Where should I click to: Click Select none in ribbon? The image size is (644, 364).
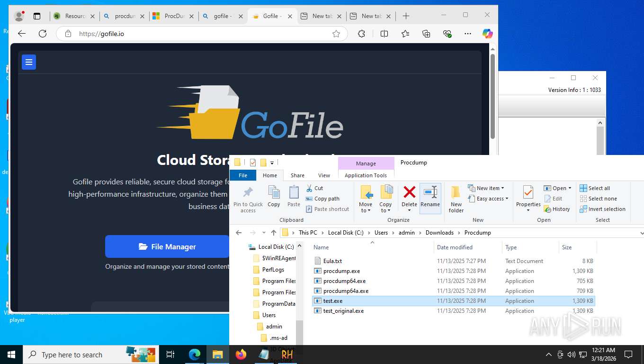pyautogui.click(x=598, y=199)
